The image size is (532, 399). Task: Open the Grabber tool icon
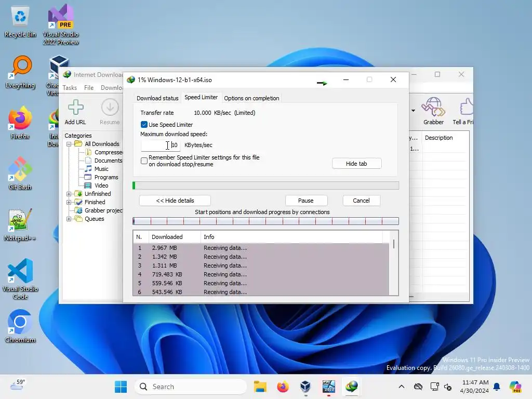pos(433,107)
